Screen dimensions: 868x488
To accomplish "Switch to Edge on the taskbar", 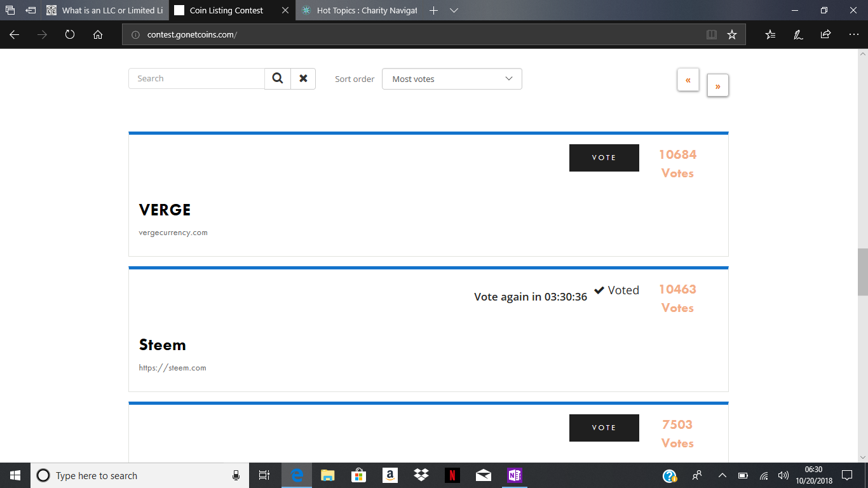I will point(296,475).
